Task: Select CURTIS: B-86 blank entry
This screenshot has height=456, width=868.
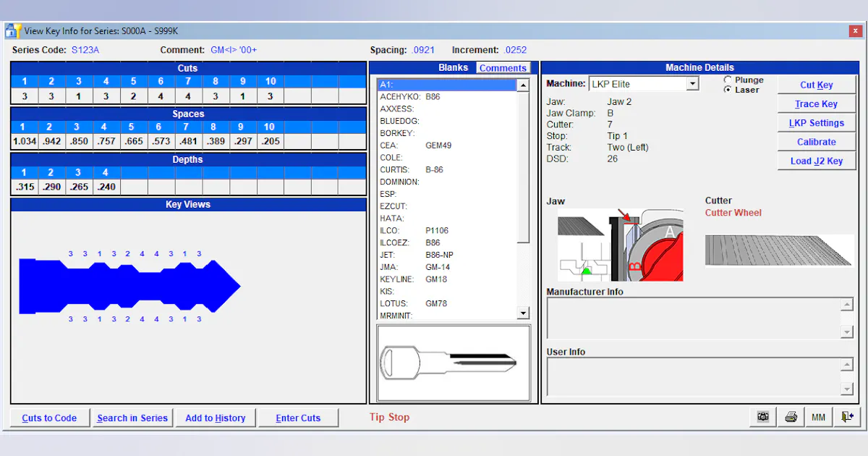Action: (447, 169)
